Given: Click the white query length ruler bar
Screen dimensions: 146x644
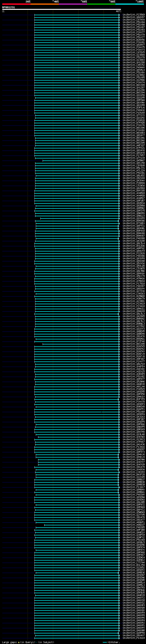Looking at the screenshot, I should [x=61, y=10].
